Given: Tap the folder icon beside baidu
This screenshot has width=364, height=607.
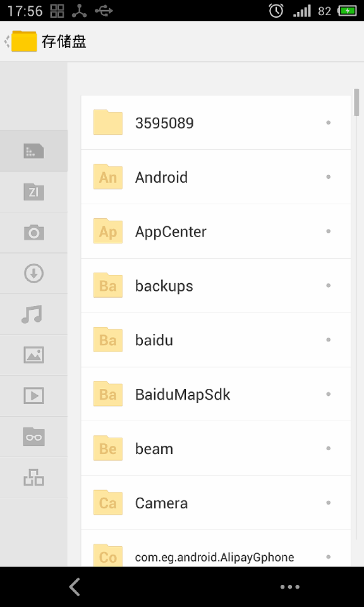Looking at the screenshot, I should coord(108,340).
